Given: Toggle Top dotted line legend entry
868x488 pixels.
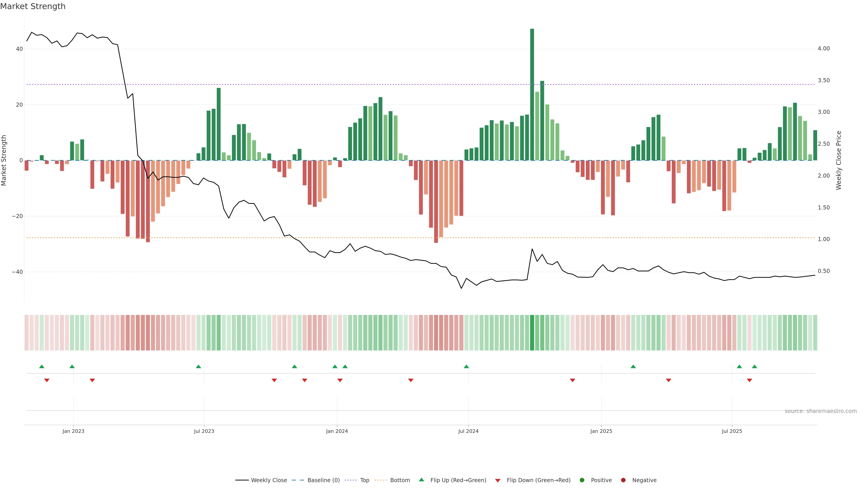Looking at the screenshot, I should click(364, 480).
